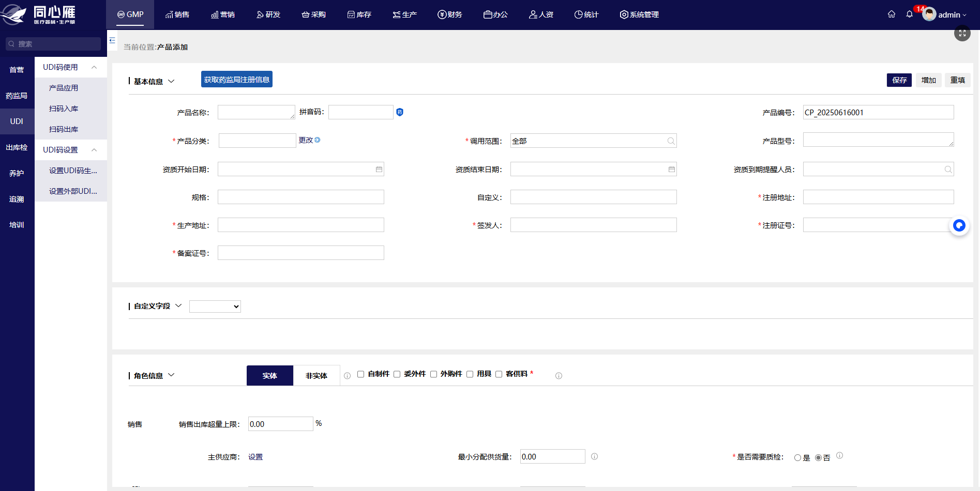The width and height of the screenshot is (980, 491).
Task: Switch to the 实体 tab
Action: pyautogui.click(x=270, y=376)
